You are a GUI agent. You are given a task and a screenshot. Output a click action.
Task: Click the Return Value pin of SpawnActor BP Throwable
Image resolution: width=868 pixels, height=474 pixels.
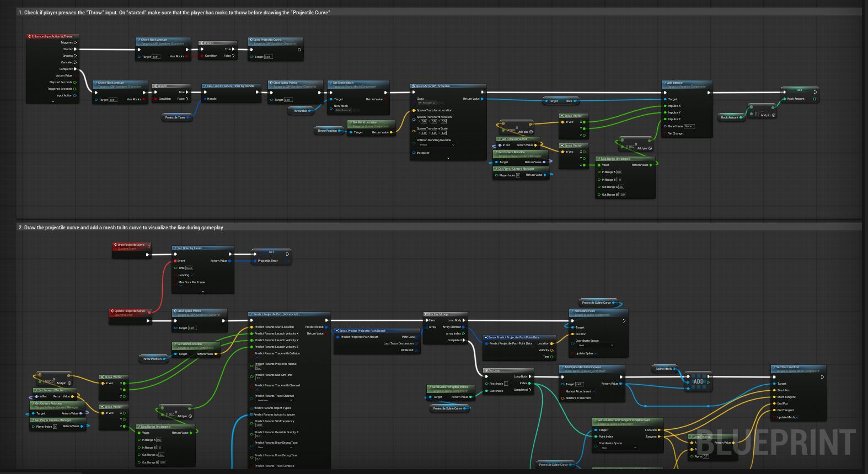482,99
